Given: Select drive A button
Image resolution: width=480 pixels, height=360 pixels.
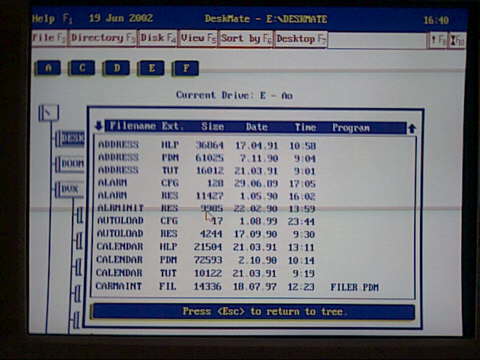Looking at the screenshot, I should 48,68.
